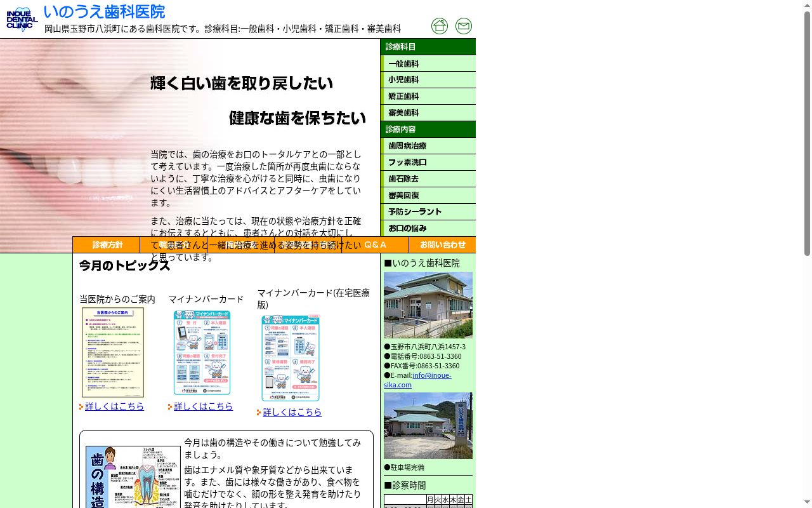Open 当医院からのご案内 document thumbnail

[113, 352]
